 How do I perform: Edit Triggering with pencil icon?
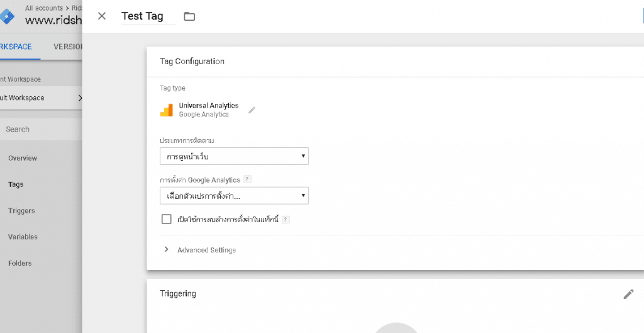coord(628,294)
